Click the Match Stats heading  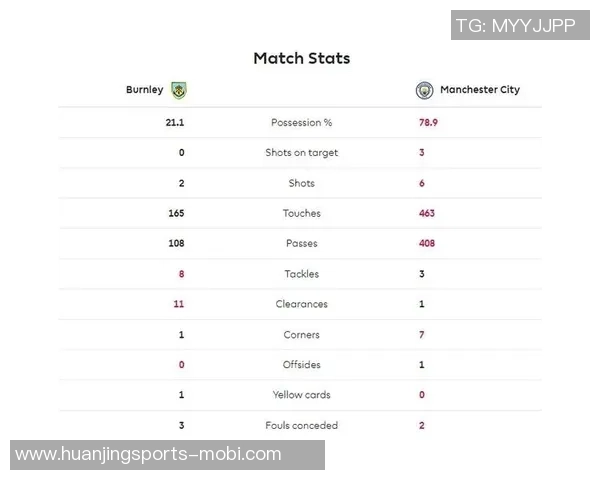[301, 58]
